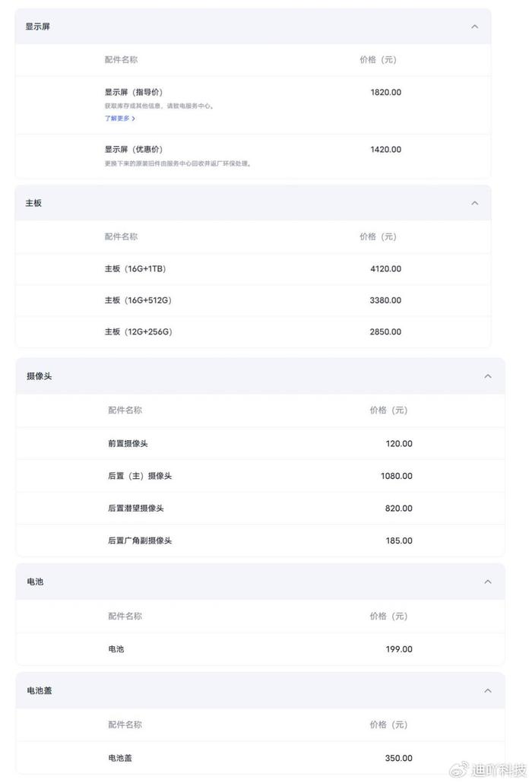Viewport: 532px width, 783px height.
Task: Collapse the 电池 section chevron
Action: click(488, 582)
